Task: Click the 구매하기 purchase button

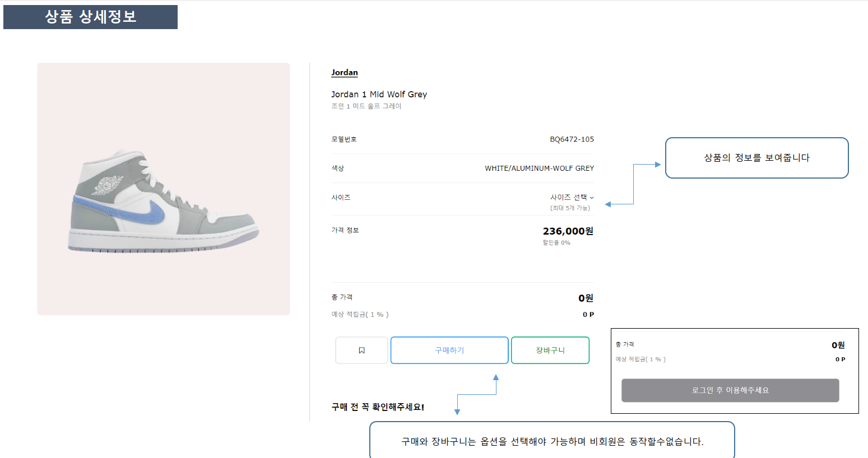Action: click(449, 350)
